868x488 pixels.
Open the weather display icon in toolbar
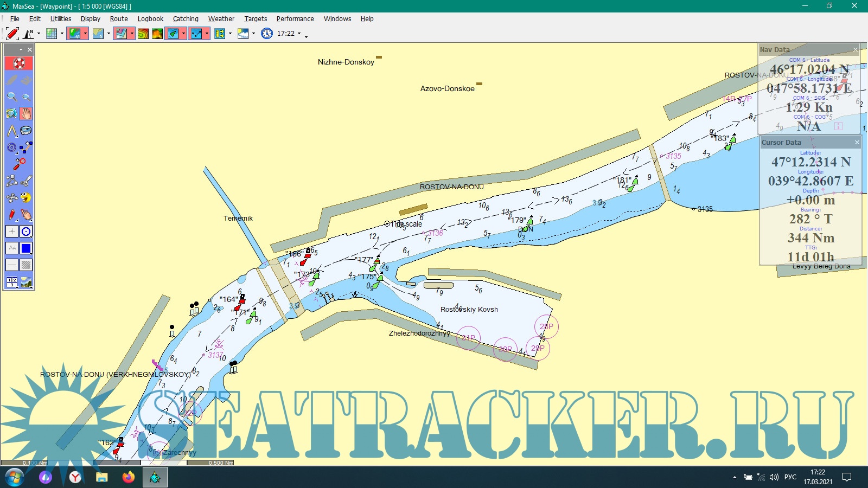tap(242, 34)
